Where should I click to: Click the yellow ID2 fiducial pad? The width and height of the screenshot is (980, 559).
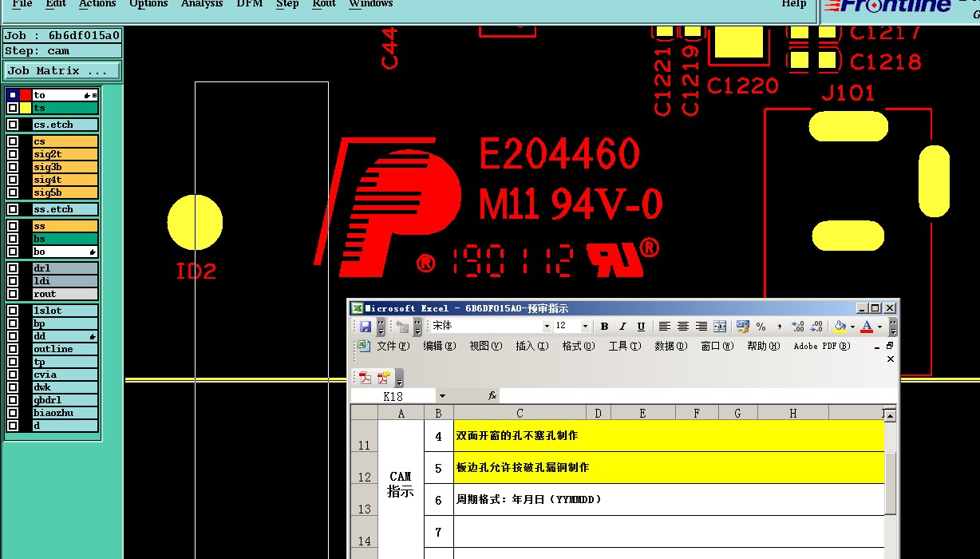[x=195, y=222]
